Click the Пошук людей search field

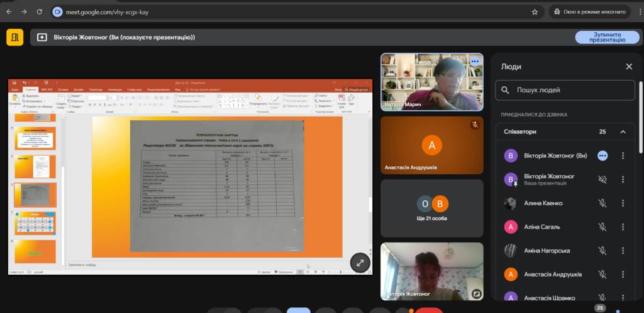(x=565, y=90)
